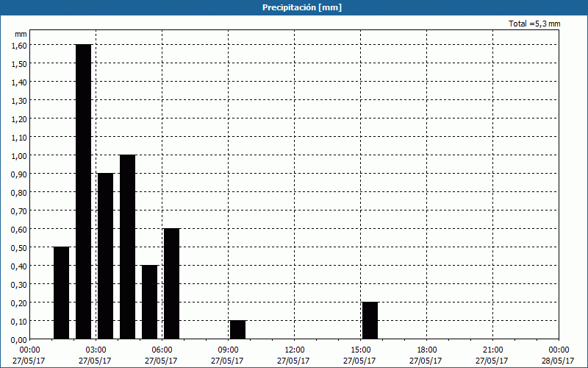Image resolution: width=588 pixels, height=368 pixels.
Task: Click the 1,30 y-axis label
Action: click(x=19, y=100)
